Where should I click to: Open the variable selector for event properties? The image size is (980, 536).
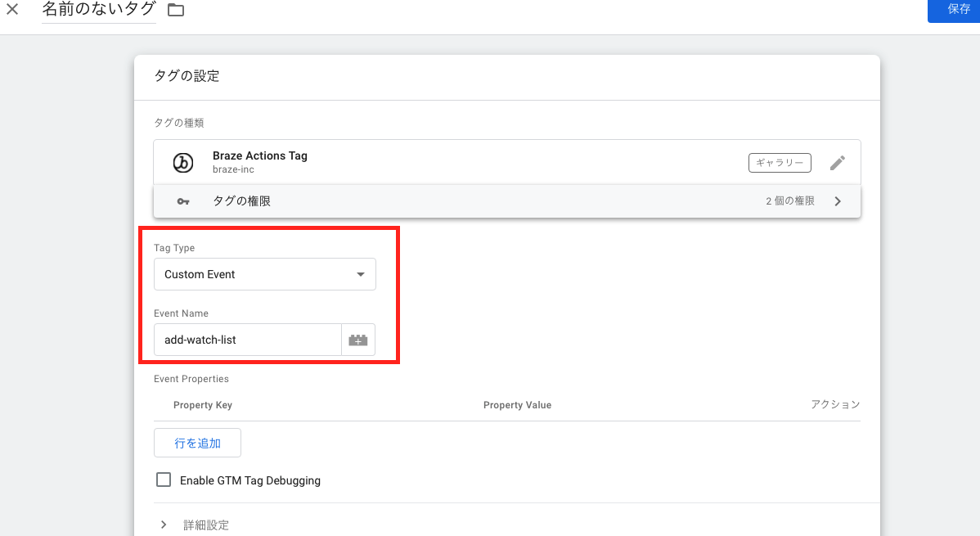click(x=358, y=339)
